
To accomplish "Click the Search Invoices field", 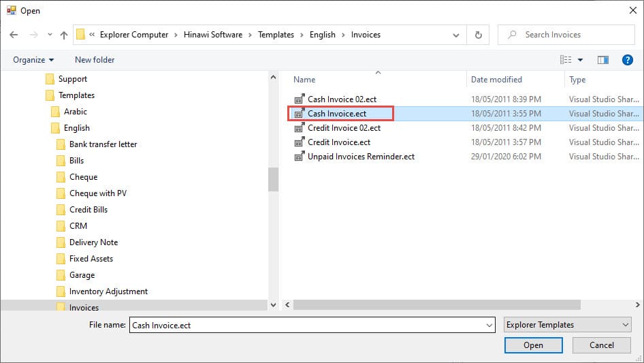I will [x=566, y=35].
